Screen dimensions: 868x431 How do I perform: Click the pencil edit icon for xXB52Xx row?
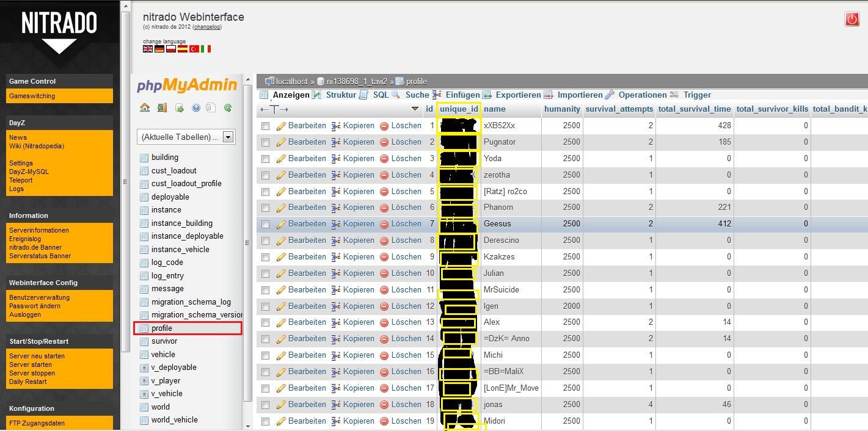(x=281, y=126)
